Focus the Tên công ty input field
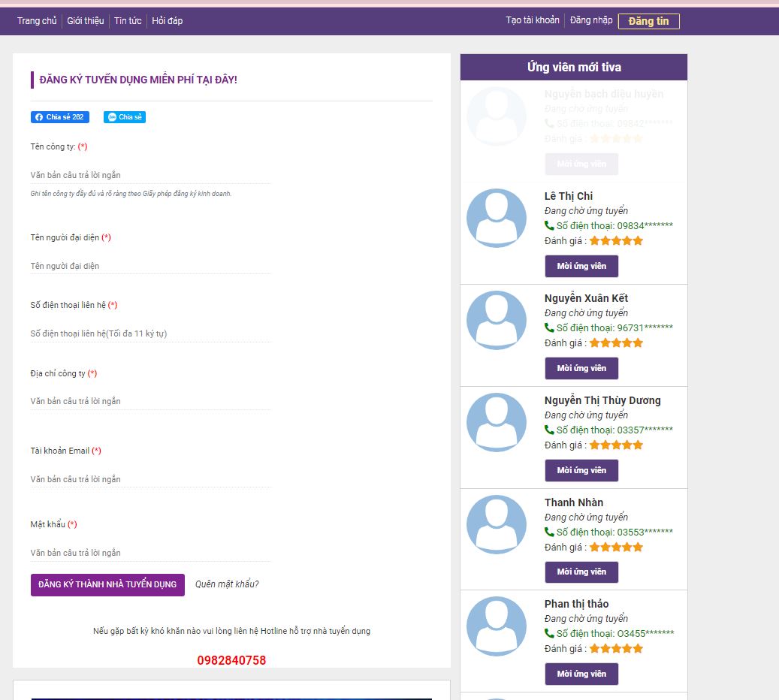 150,175
